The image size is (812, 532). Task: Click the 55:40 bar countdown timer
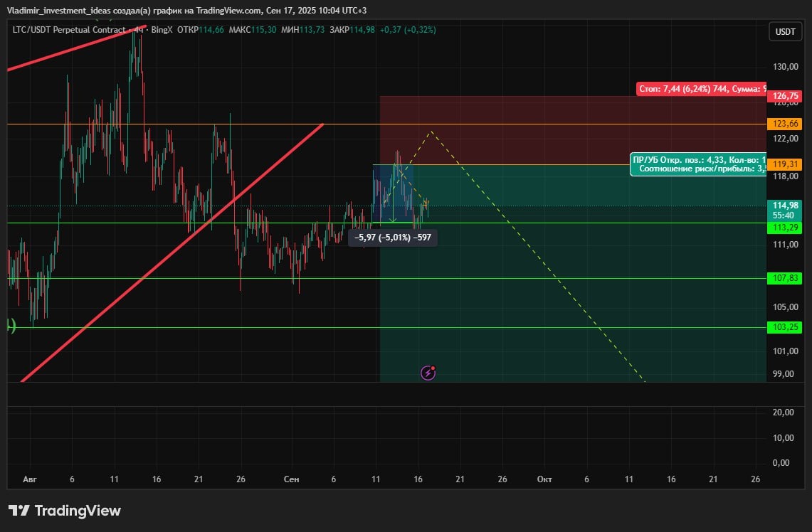click(x=783, y=216)
